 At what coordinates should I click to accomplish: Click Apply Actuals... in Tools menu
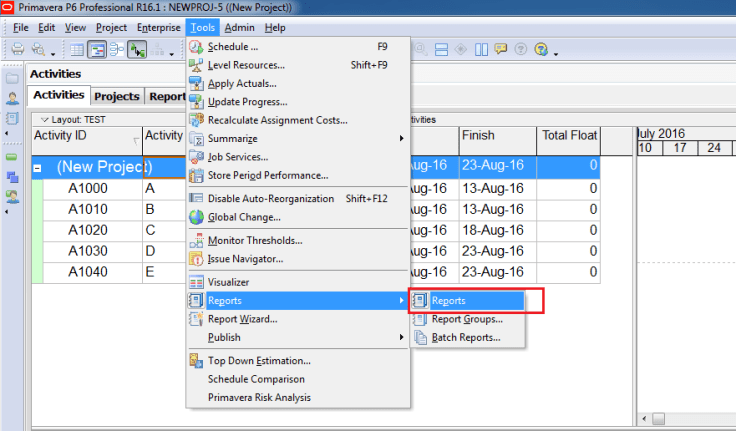(x=298, y=84)
